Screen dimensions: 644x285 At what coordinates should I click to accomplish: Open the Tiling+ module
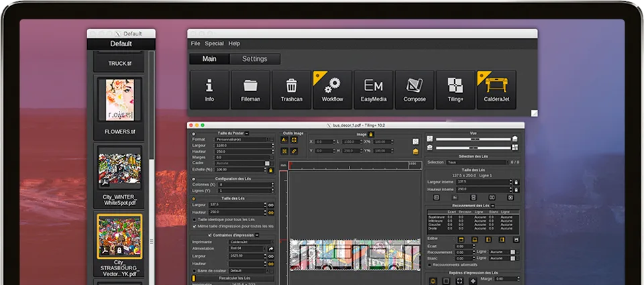tap(455, 90)
